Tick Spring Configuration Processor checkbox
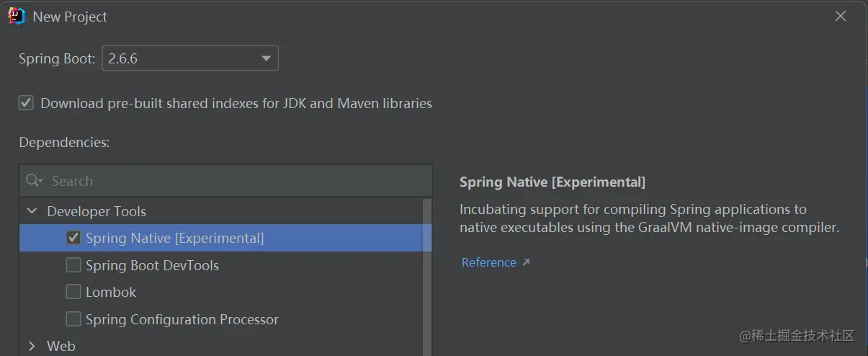Screen dimensions: 868x356 (x=73, y=319)
